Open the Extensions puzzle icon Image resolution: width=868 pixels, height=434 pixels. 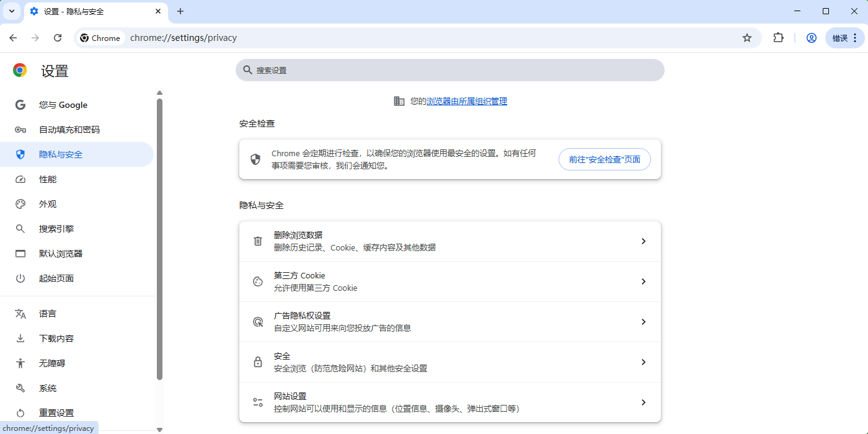tap(778, 38)
